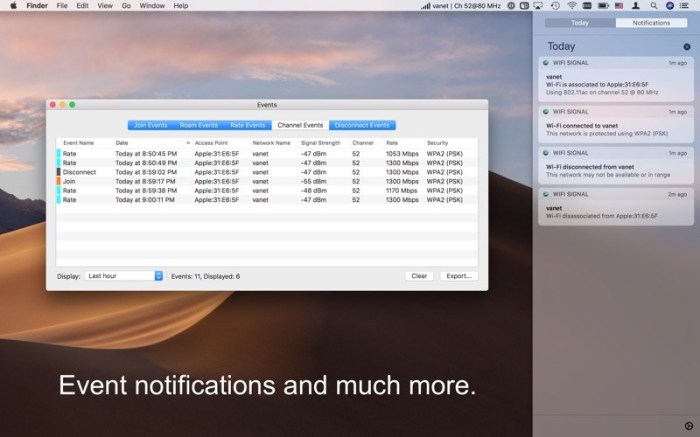
Task: Open Time Machine menu bar icon
Action: (557, 6)
